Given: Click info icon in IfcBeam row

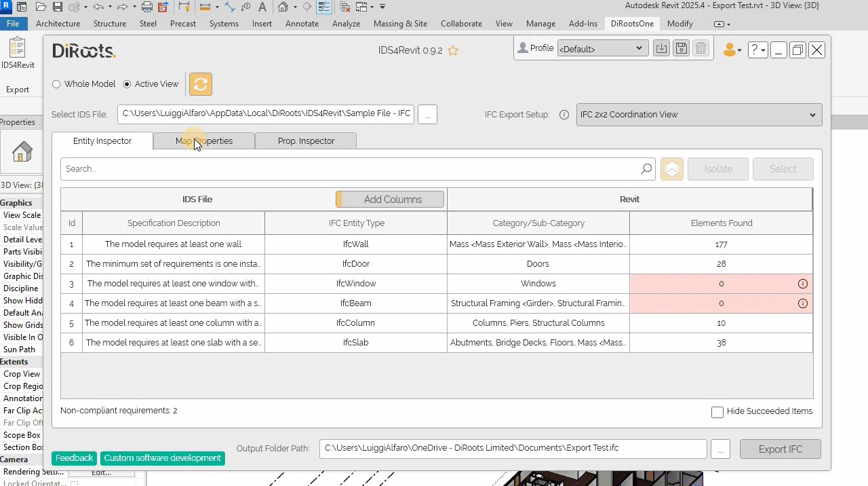Looking at the screenshot, I should click(x=803, y=303).
